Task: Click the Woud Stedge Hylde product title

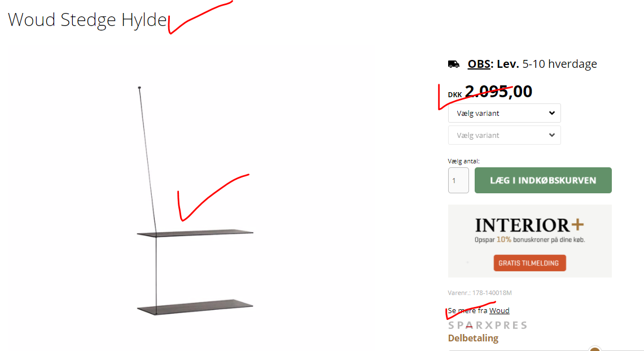Action: (87, 20)
